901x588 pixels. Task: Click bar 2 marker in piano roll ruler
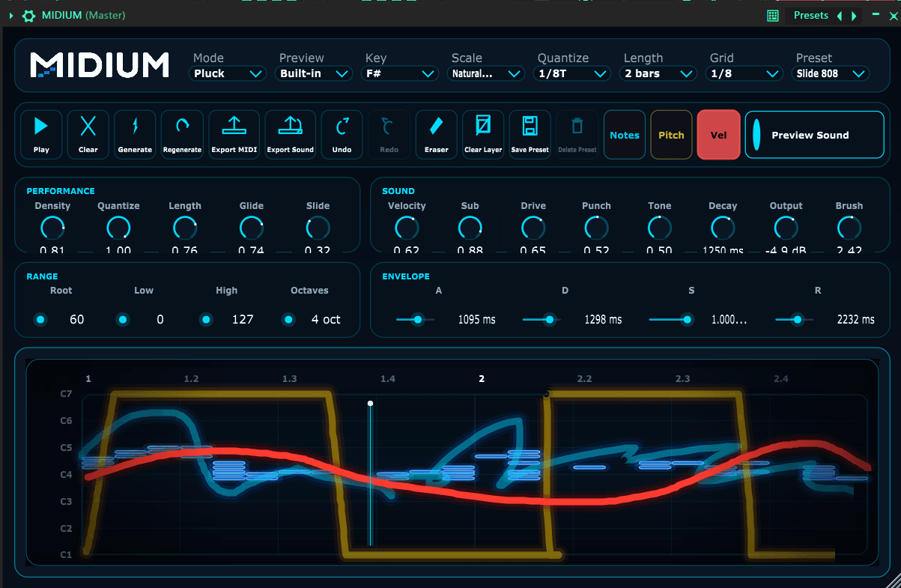[482, 379]
